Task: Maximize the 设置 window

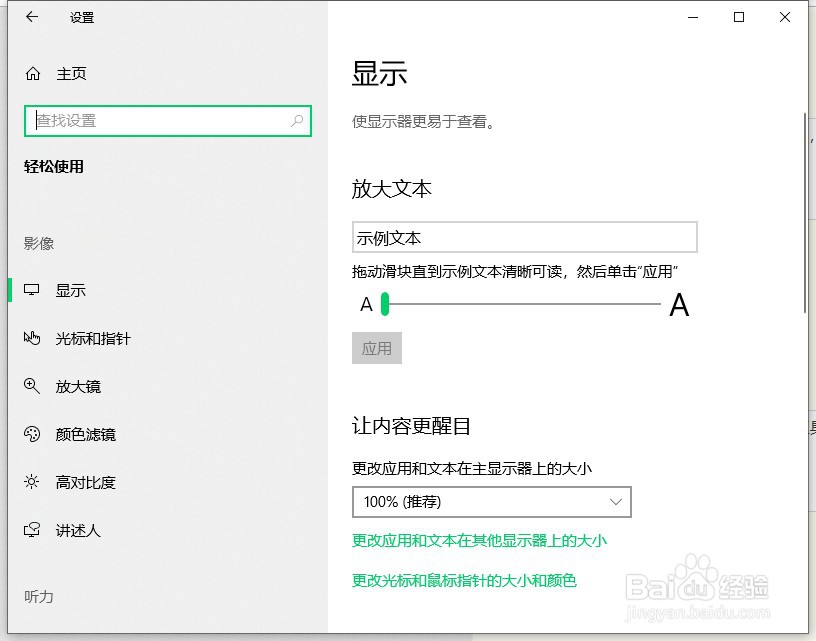Action: click(738, 17)
